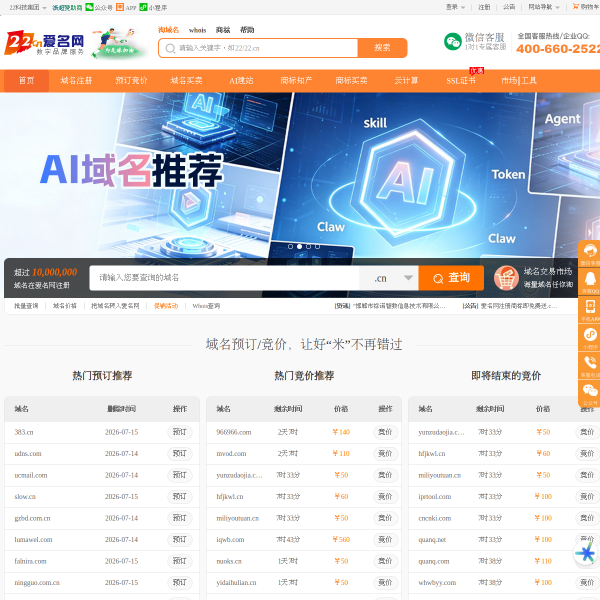Open the 商标知产 navigation item
The width and height of the screenshot is (600, 600).
pos(296,80)
